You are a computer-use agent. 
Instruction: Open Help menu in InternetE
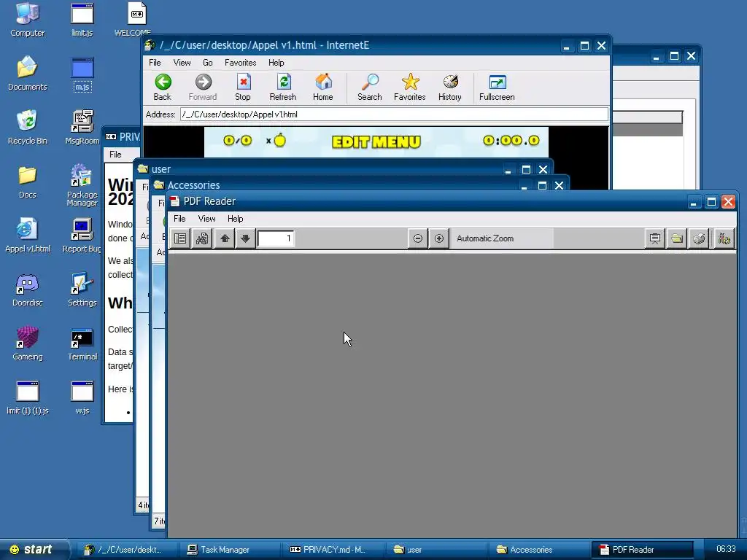point(276,63)
